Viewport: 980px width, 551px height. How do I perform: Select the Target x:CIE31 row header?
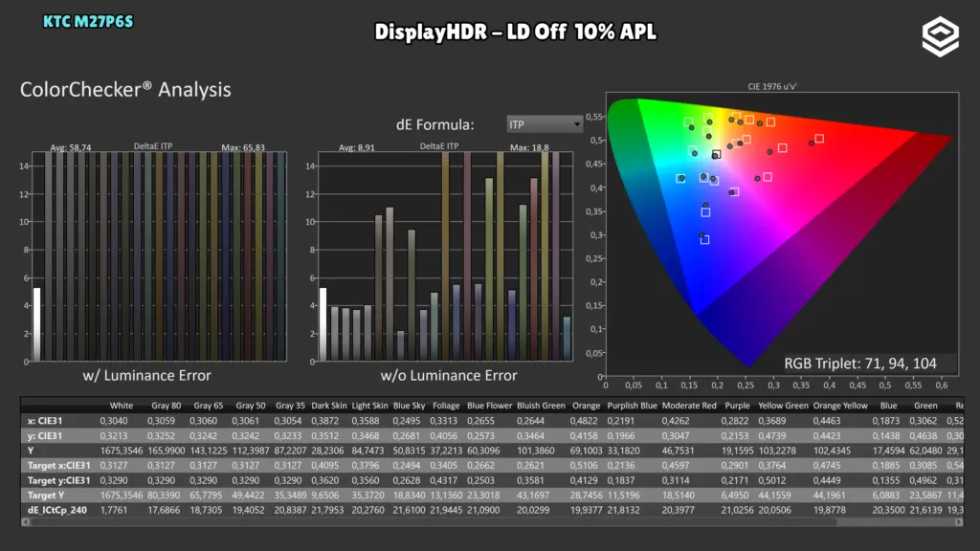58,466
